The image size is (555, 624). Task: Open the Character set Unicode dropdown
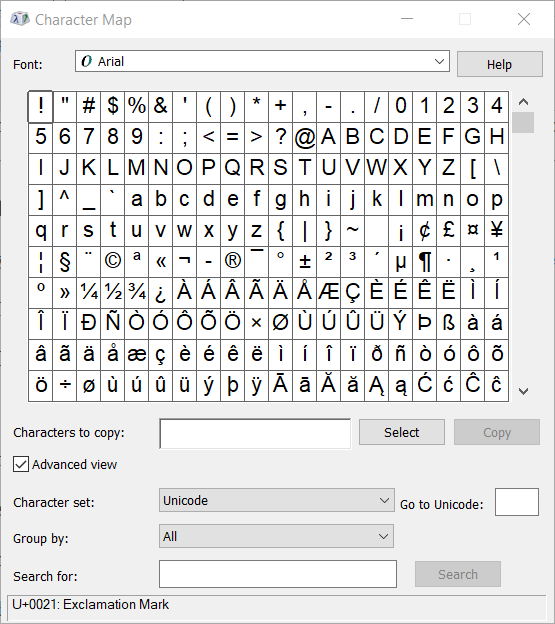277,500
